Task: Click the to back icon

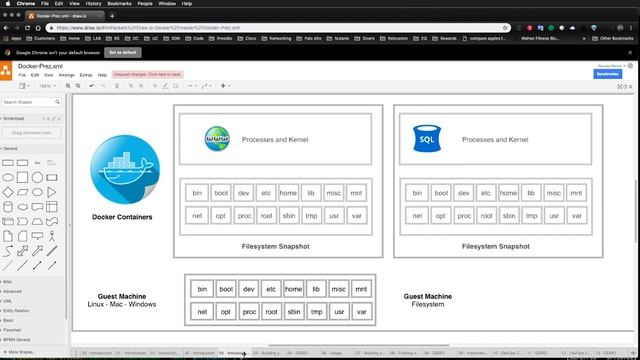Action: 141,86
